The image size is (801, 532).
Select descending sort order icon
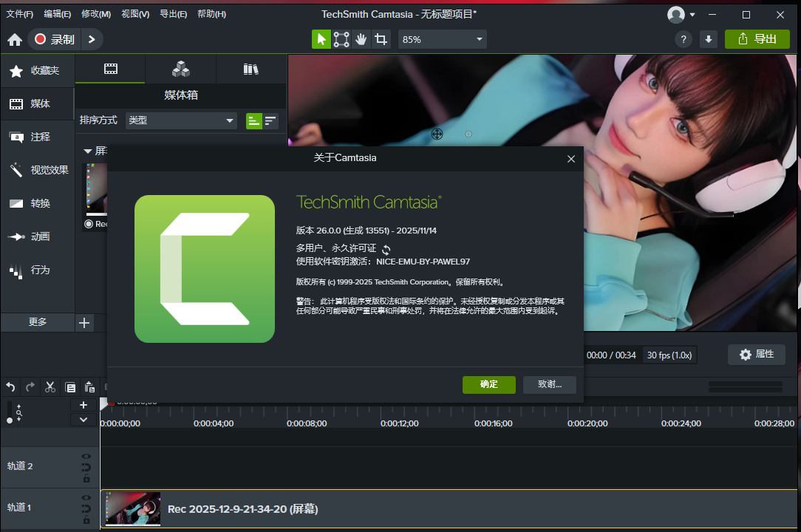[270, 121]
